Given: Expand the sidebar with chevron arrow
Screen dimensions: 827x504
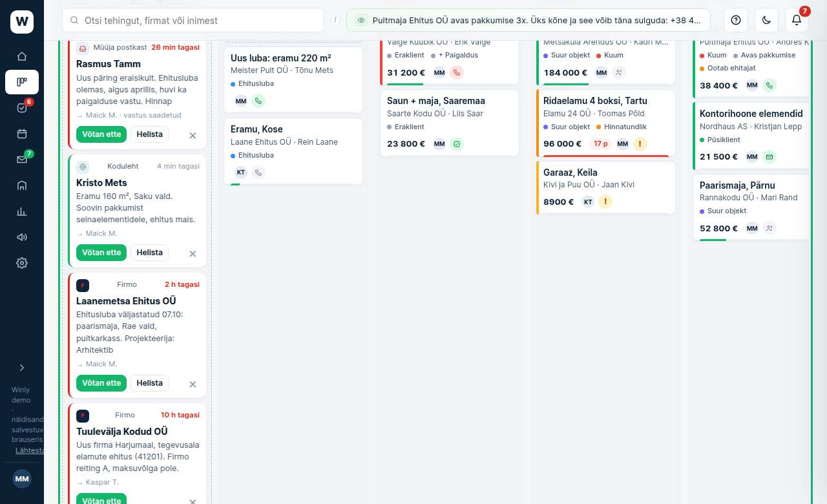Looking at the screenshot, I should [x=22, y=367].
